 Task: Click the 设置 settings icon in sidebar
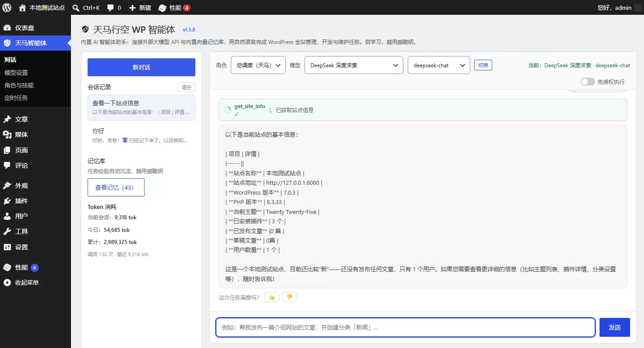7,247
